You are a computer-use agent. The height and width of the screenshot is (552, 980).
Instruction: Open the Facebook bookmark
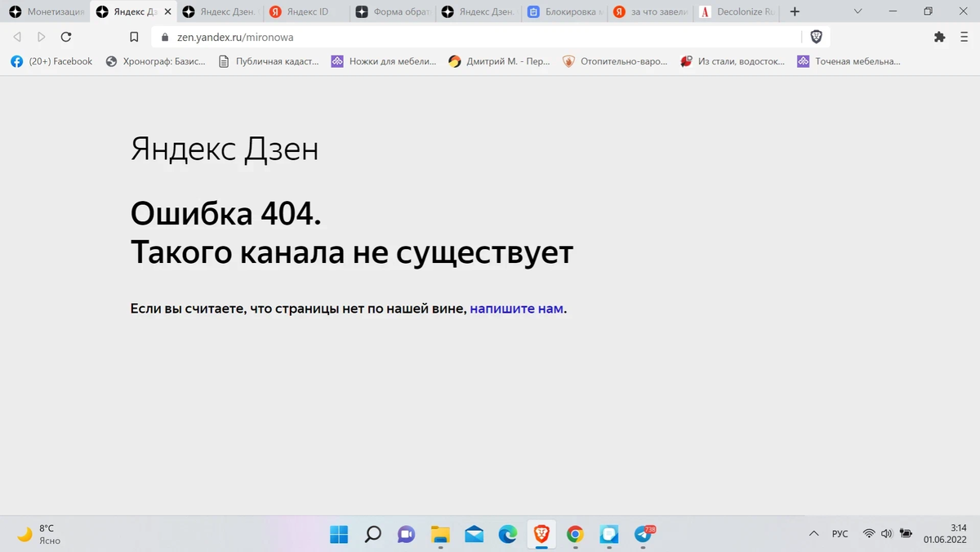point(51,60)
